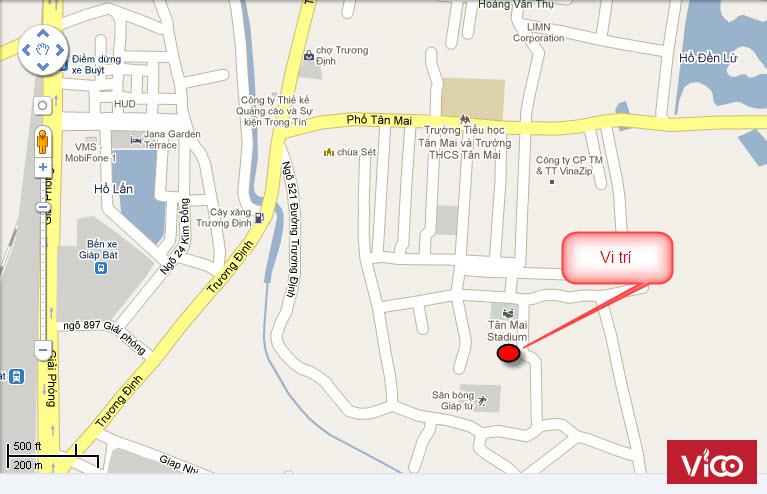Pan the map right with arrow
The width and height of the screenshot is (767, 494).
(x=60, y=49)
